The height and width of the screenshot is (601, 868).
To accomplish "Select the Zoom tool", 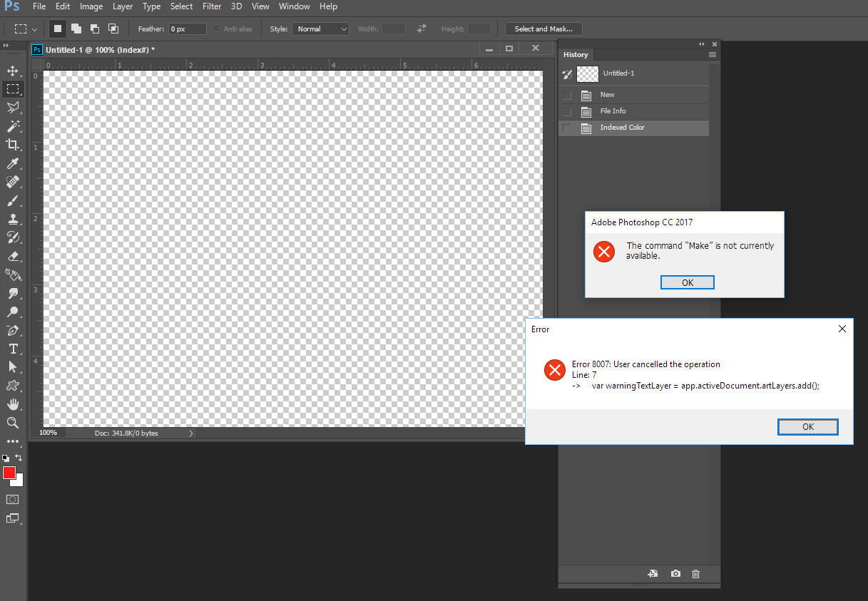I will pyautogui.click(x=13, y=423).
